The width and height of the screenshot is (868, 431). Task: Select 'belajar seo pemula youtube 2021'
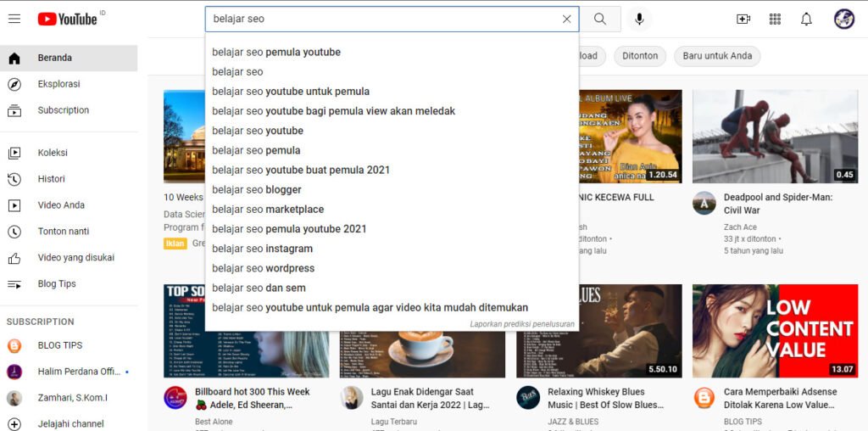tap(392, 229)
